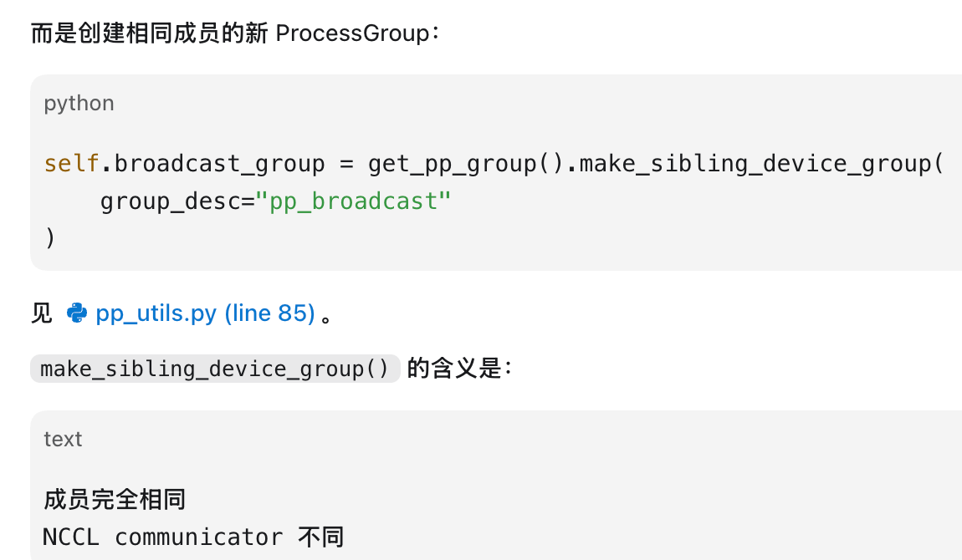Click the word communicator in the text block
The image size is (962, 560).
coord(199,537)
